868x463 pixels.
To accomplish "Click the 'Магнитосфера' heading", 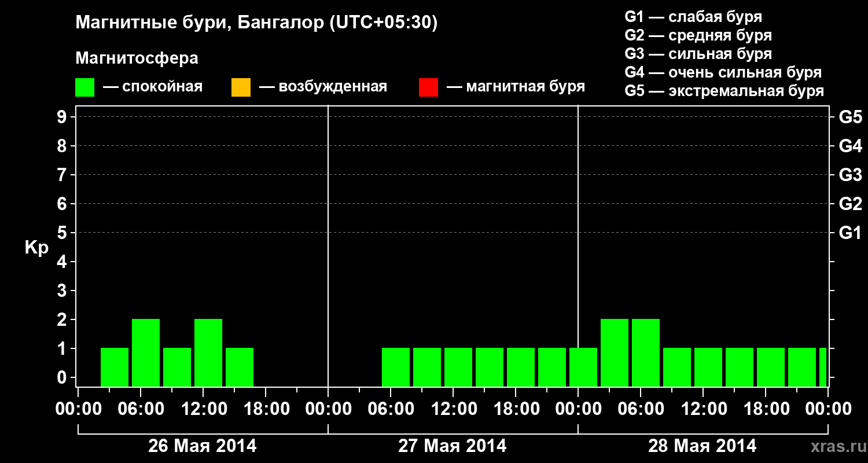I will coord(137,58).
